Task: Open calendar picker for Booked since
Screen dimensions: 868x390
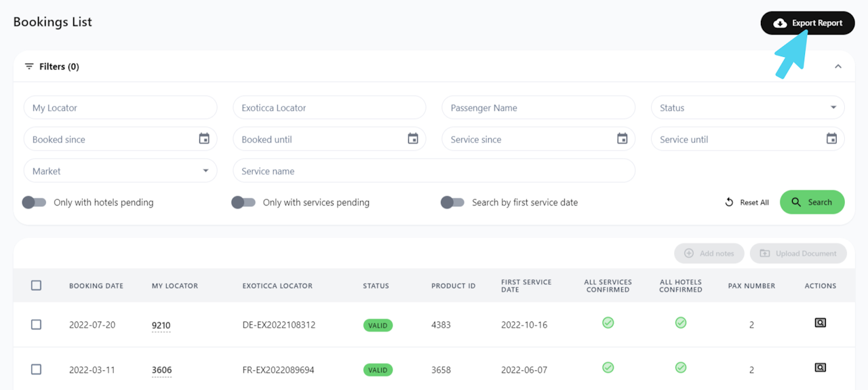Action: click(204, 139)
